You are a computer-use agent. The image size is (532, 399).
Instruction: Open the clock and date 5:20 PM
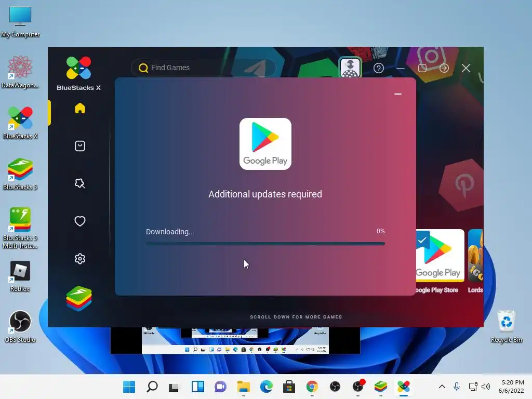pyautogui.click(x=512, y=387)
